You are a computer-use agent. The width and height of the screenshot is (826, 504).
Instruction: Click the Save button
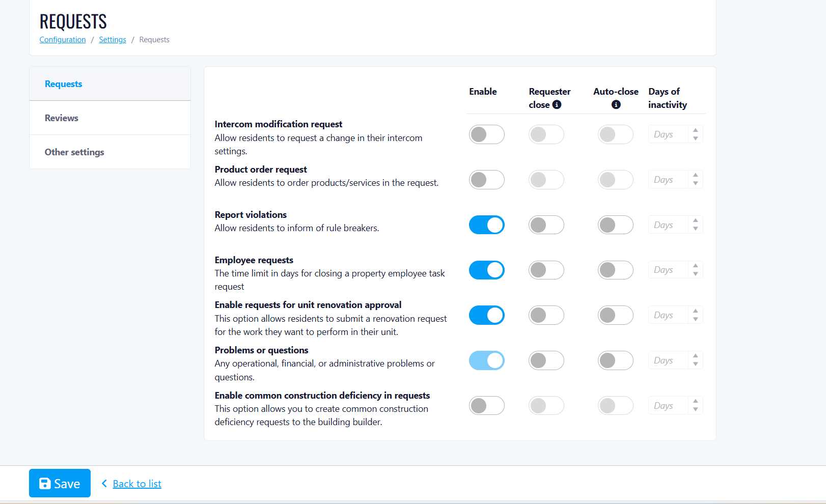pyautogui.click(x=60, y=483)
